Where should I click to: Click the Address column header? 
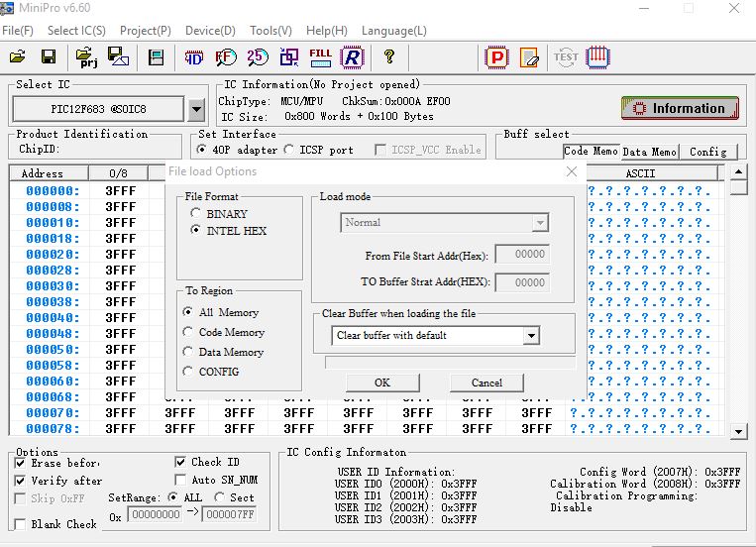pos(49,173)
